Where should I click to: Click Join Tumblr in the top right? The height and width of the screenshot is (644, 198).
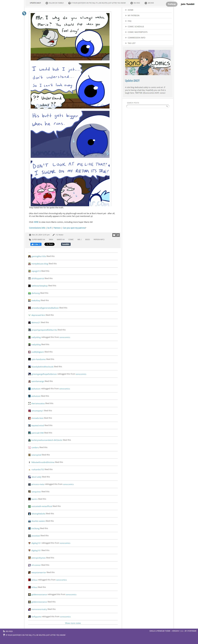(x=188, y=4)
